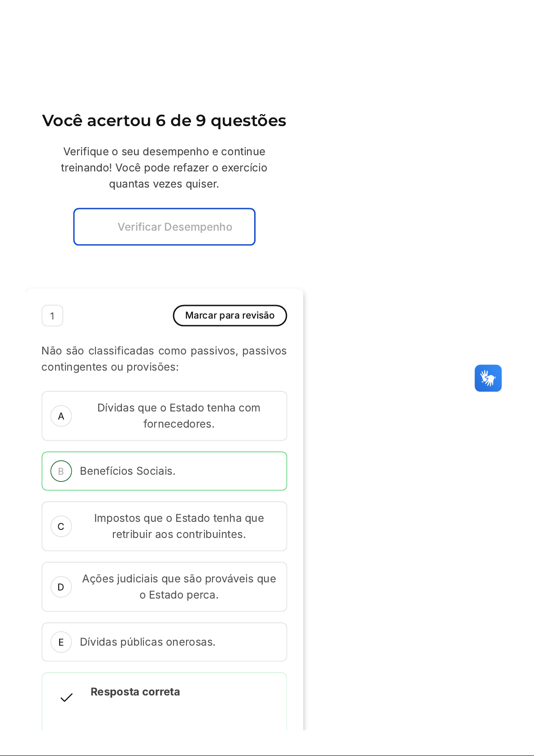Viewport: 534px width, 756px height.
Task: Select the letter C option circle
Action: [x=61, y=526]
